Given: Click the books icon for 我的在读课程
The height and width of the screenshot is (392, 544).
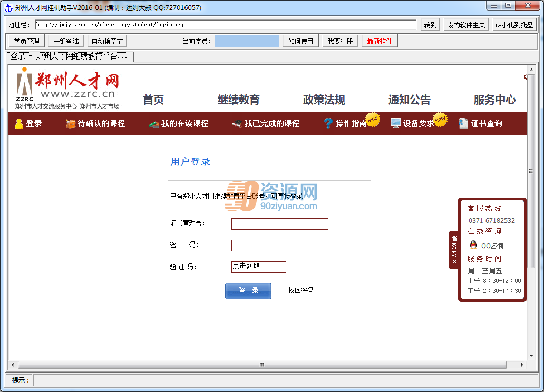Looking at the screenshot, I should tap(154, 124).
